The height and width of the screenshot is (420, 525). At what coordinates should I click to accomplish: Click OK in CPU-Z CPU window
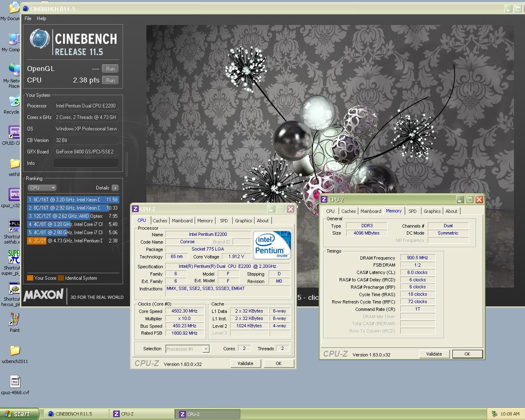278,363
